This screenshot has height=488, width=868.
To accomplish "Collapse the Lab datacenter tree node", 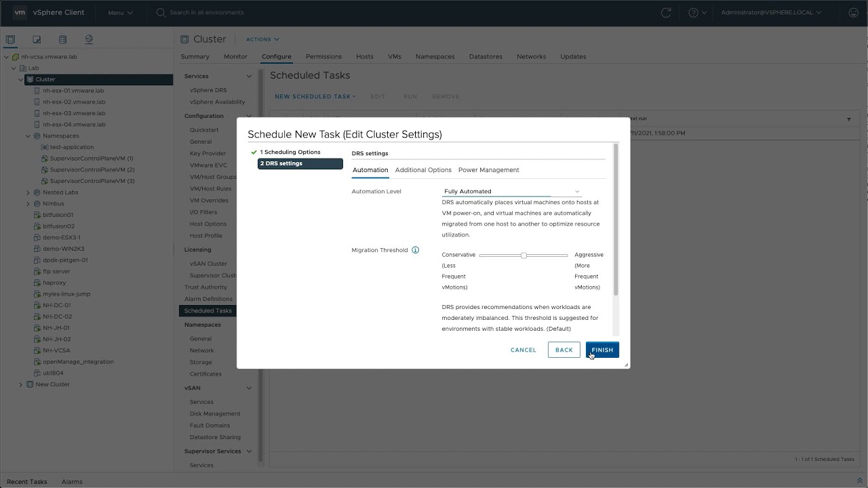I will [13, 68].
